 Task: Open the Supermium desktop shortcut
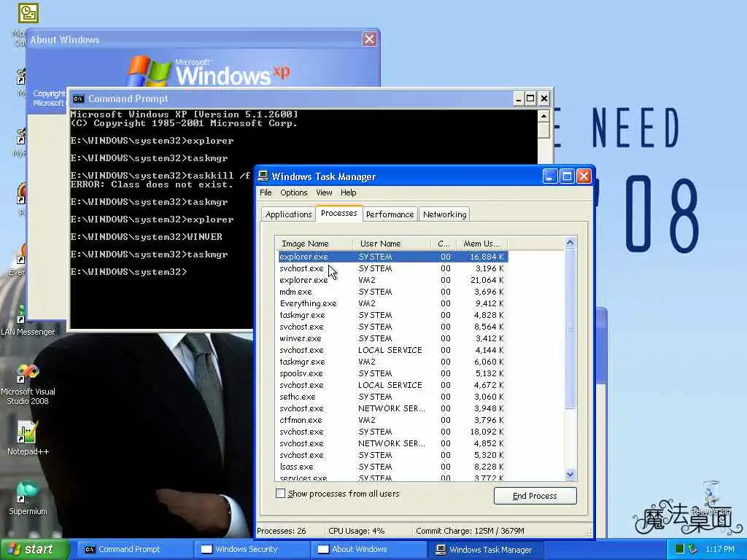click(x=27, y=497)
